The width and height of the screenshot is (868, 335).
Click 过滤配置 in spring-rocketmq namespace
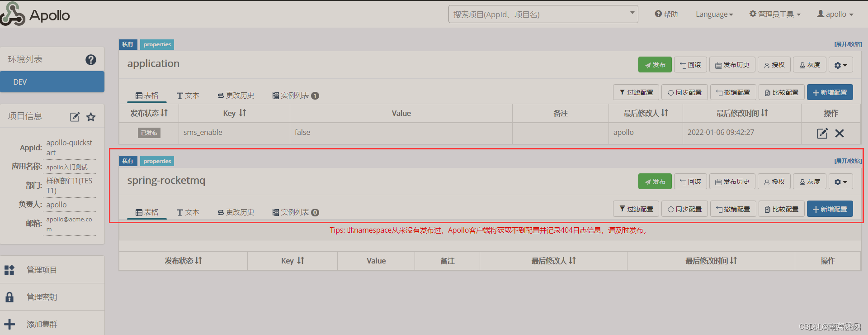point(636,209)
